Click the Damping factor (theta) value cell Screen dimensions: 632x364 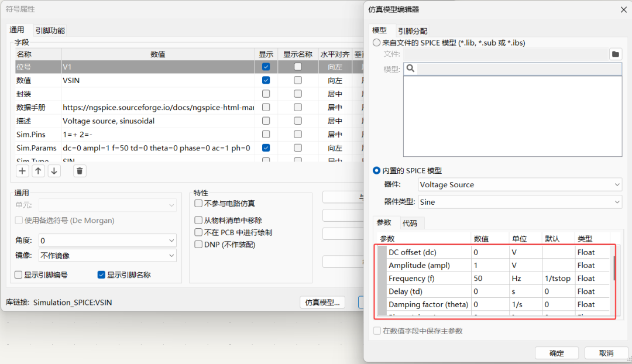tap(490, 304)
